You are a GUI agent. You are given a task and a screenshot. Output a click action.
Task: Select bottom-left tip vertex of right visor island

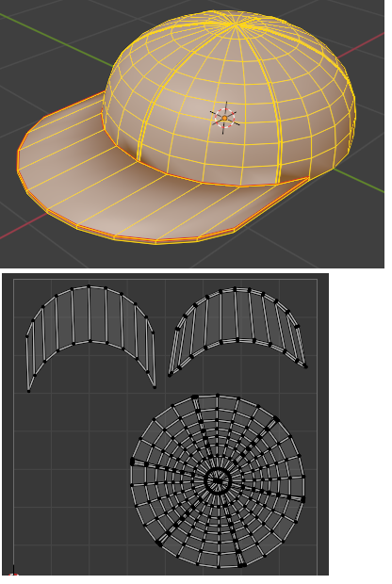pyautogui.click(x=170, y=376)
